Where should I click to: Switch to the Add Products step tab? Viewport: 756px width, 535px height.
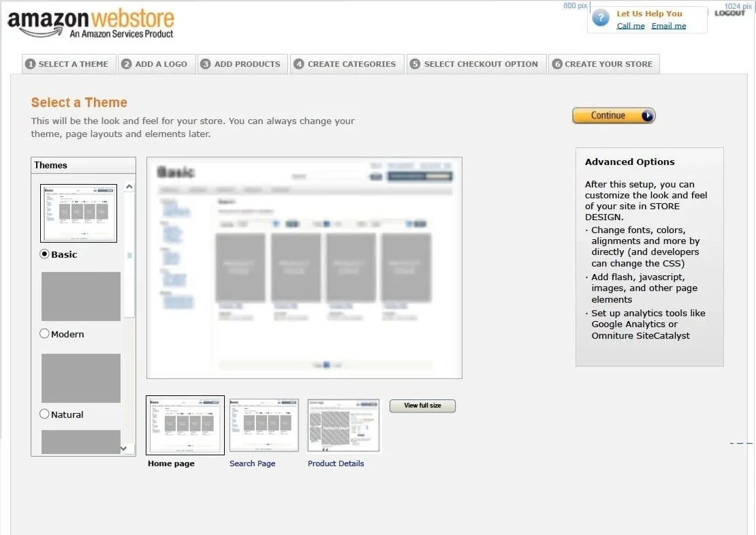tap(242, 64)
